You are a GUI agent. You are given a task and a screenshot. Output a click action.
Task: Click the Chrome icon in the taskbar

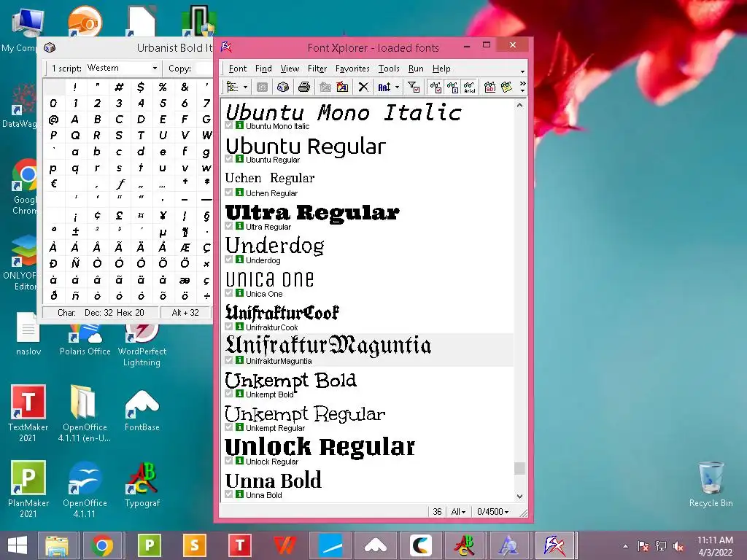(x=102, y=545)
